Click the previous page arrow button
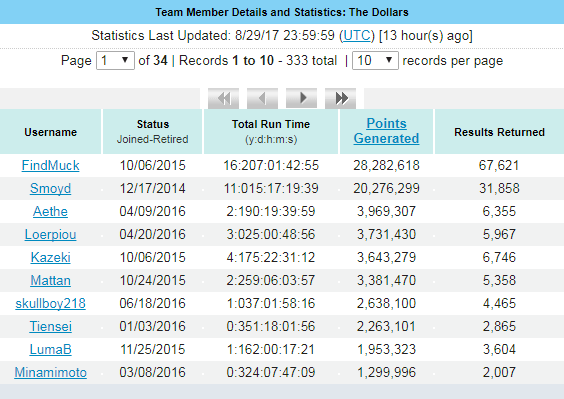Image resolution: width=564 pixels, height=399 pixels. point(262,98)
